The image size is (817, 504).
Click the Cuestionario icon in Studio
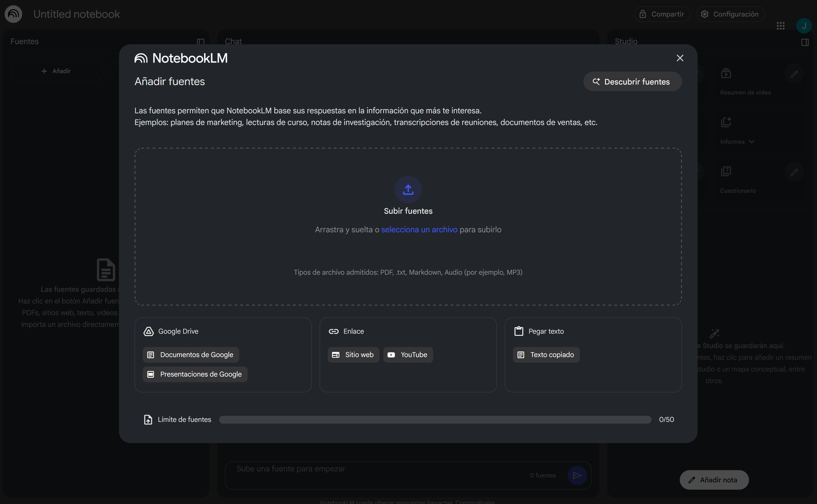pyautogui.click(x=726, y=171)
